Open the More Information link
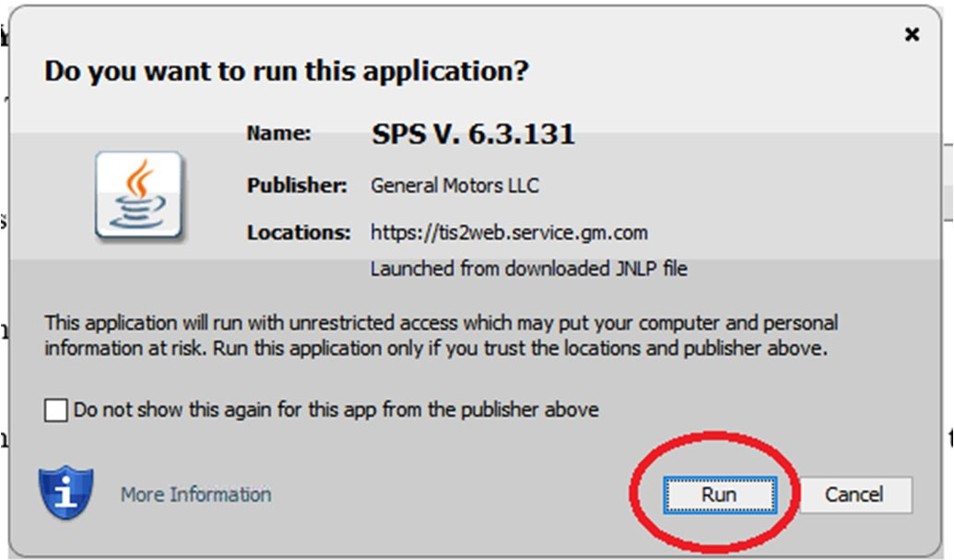Screen dimensions: 954x560 point(196,495)
